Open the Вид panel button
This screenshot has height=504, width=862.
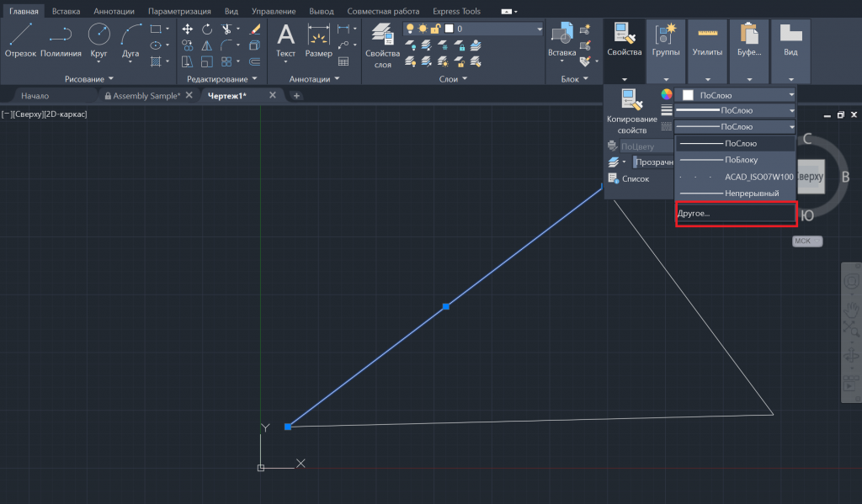[x=790, y=50]
